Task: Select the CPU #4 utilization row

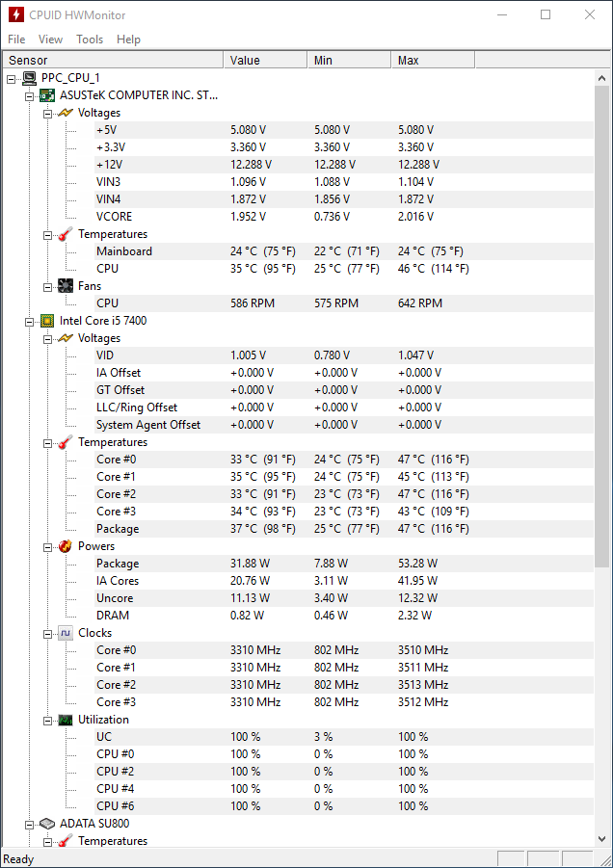Action: tap(343, 789)
